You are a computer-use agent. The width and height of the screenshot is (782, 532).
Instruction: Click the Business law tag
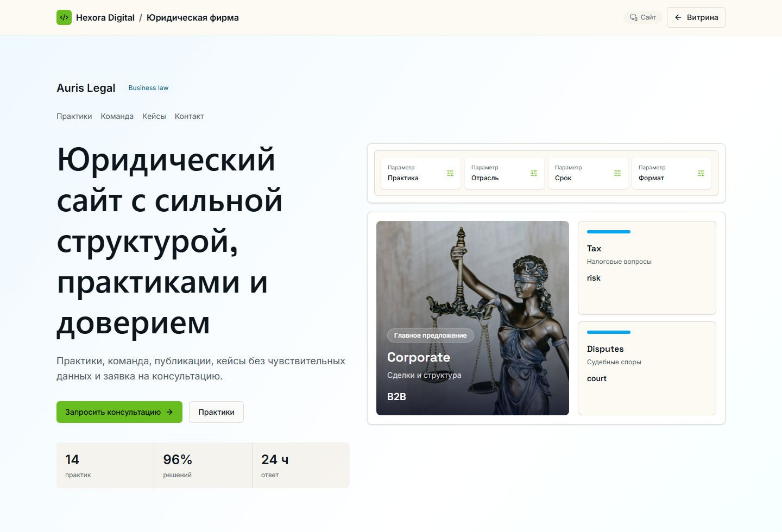click(x=148, y=88)
